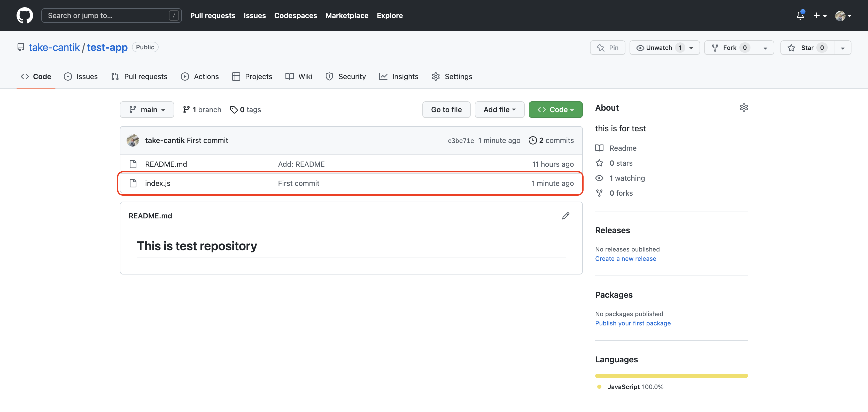Image resolution: width=868 pixels, height=412 pixels.
Task: Click the yellow JavaScript language bar
Action: click(x=671, y=376)
